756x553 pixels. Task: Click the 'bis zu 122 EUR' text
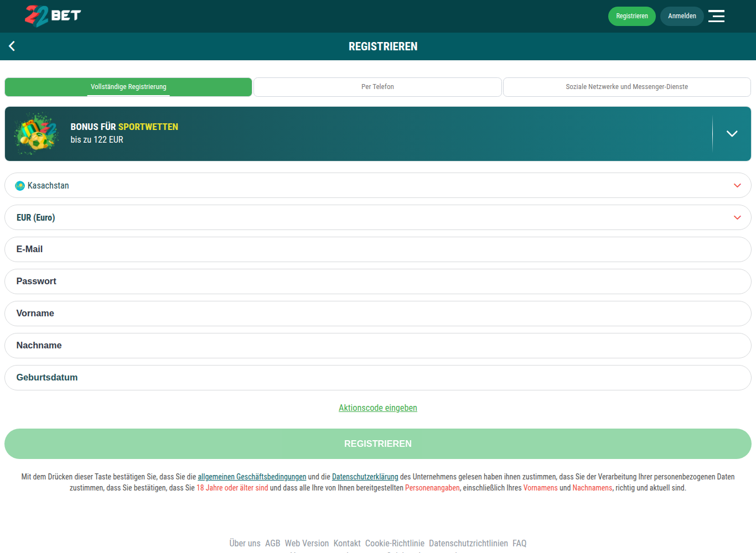click(97, 140)
